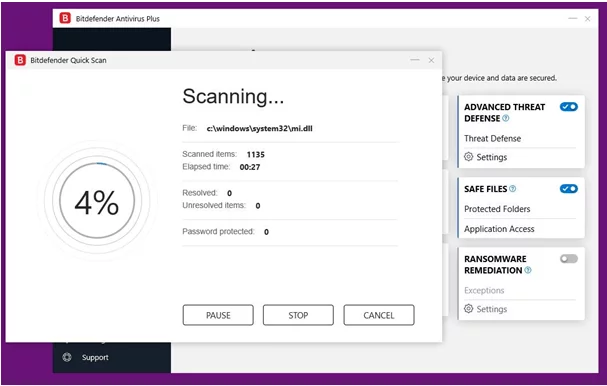Show help info for Ransomware Remediation

528,270
